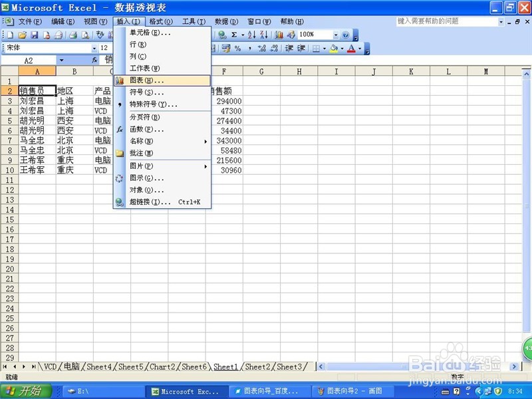Select column header G
Image resolution: width=532 pixels, height=399 pixels.
pyautogui.click(x=261, y=71)
